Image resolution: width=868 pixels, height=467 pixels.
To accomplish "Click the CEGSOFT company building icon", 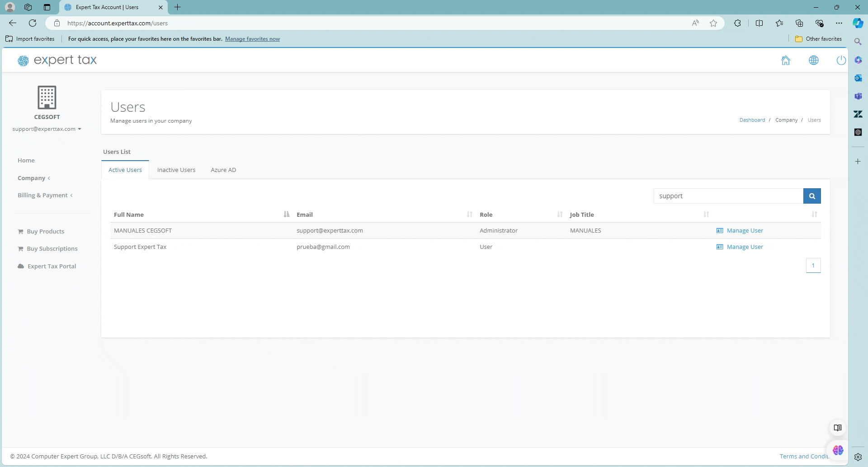I will (47, 97).
